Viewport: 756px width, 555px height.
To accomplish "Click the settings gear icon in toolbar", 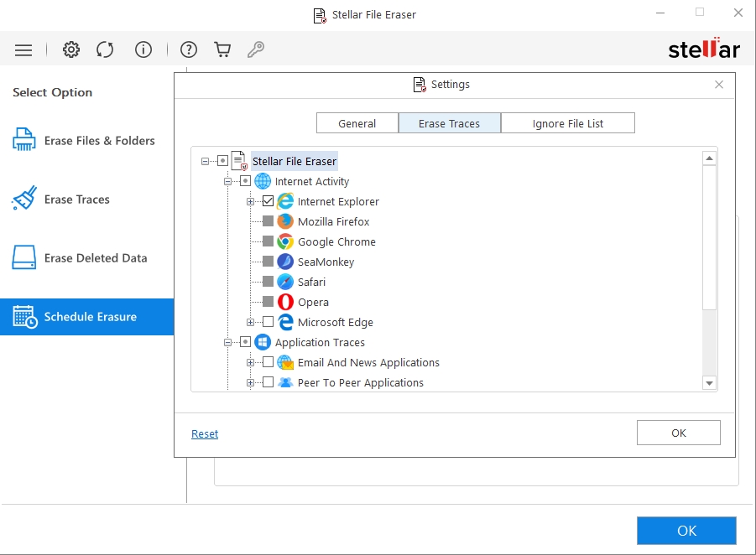I will [x=71, y=50].
